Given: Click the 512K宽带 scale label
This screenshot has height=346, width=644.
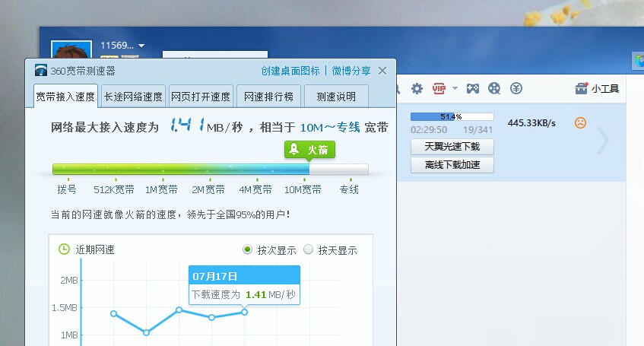Looking at the screenshot, I should tap(114, 189).
